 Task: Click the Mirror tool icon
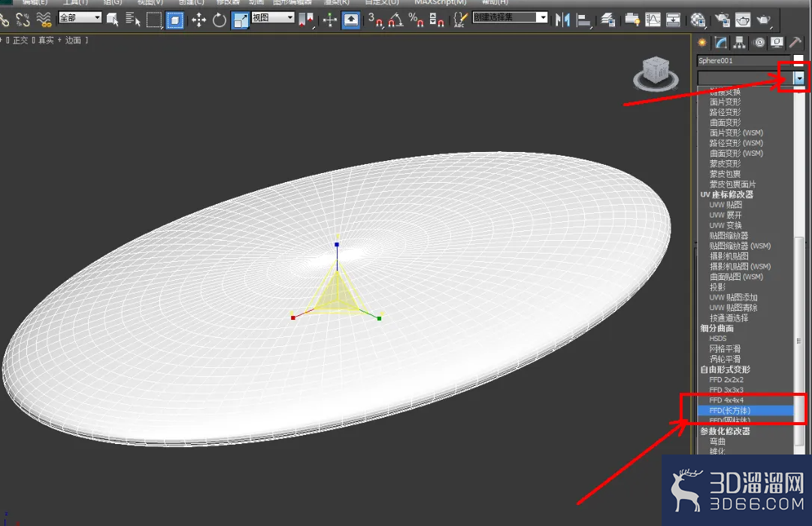click(562, 20)
